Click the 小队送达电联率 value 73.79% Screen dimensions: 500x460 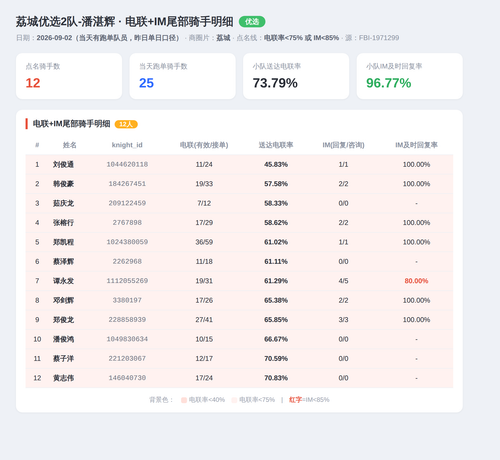pos(275,83)
